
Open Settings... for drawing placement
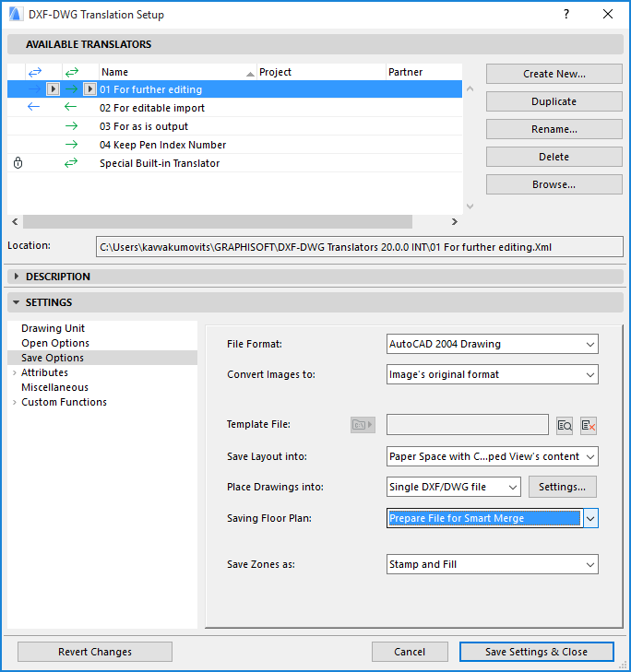tap(562, 487)
